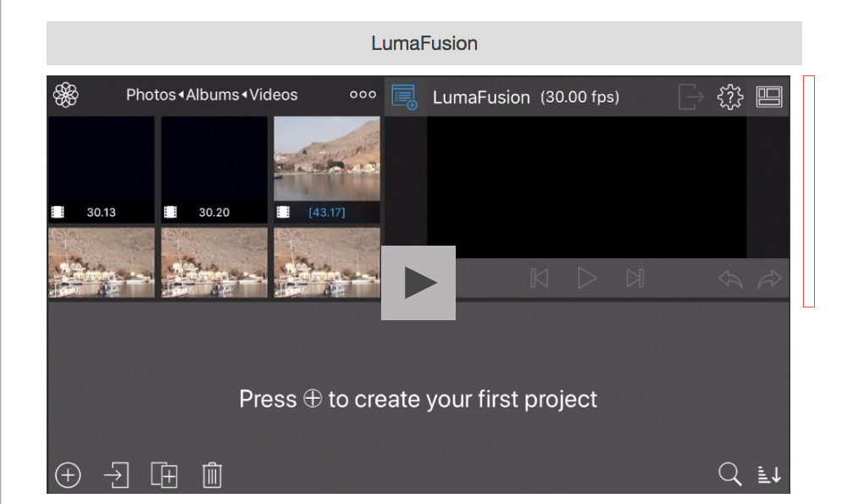Open the Photos media source icon
This screenshot has height=504, width=842.
tap(66, 95)
